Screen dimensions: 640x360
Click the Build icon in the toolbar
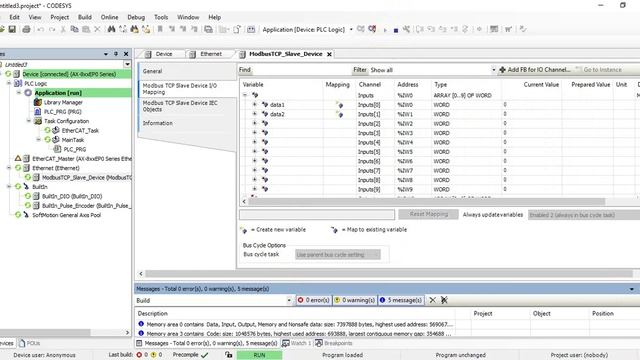[251, 29]
